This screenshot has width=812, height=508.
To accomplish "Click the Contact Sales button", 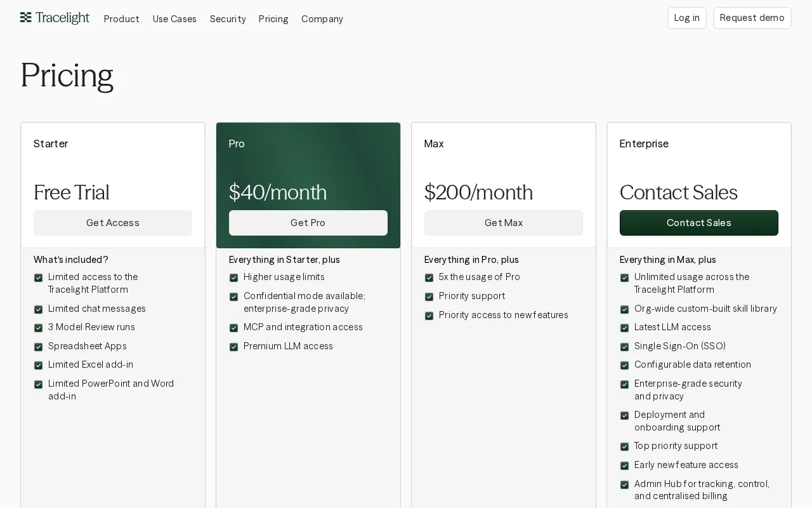I will [699, 223].
